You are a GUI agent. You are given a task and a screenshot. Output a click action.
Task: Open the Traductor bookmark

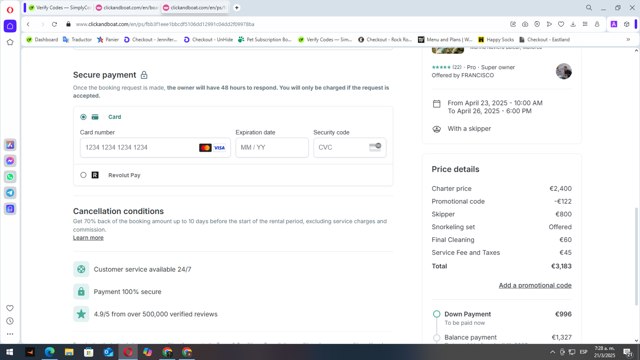(77, 40)
